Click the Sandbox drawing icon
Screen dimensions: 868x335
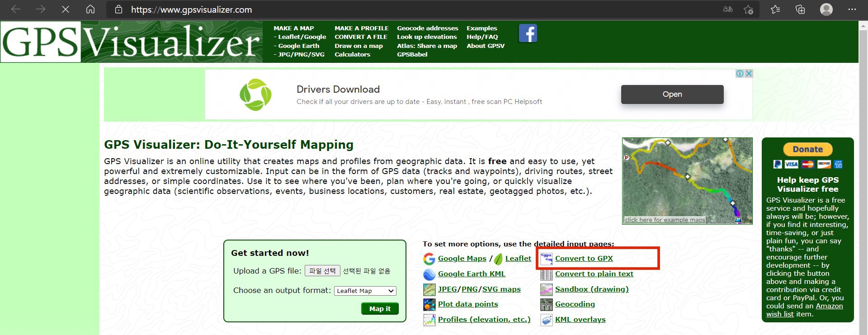click(547, 289)
